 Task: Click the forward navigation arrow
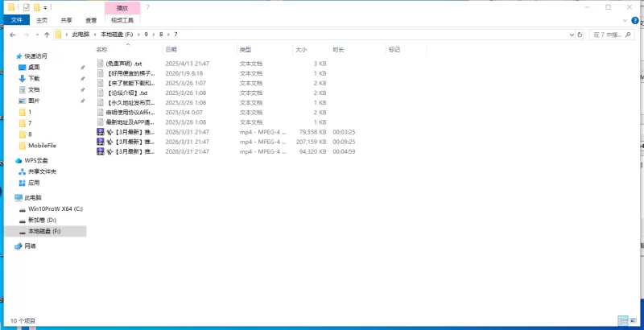tap(27, 35)
